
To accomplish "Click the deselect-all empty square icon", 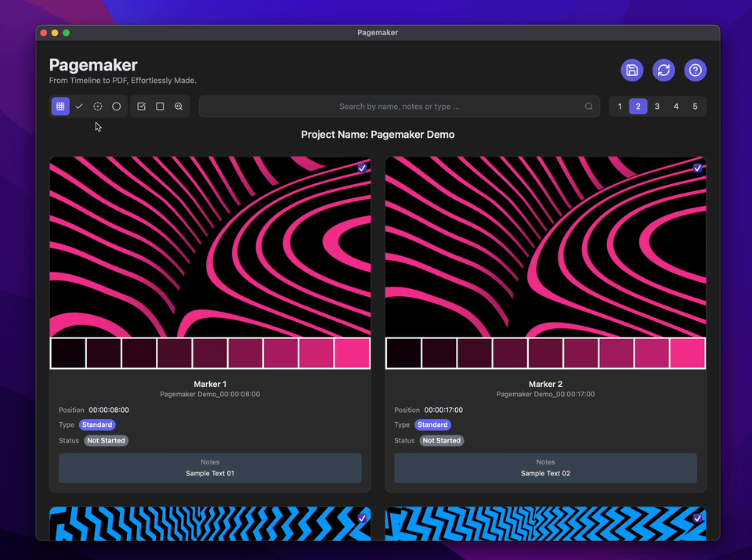I will click(160, 107).
